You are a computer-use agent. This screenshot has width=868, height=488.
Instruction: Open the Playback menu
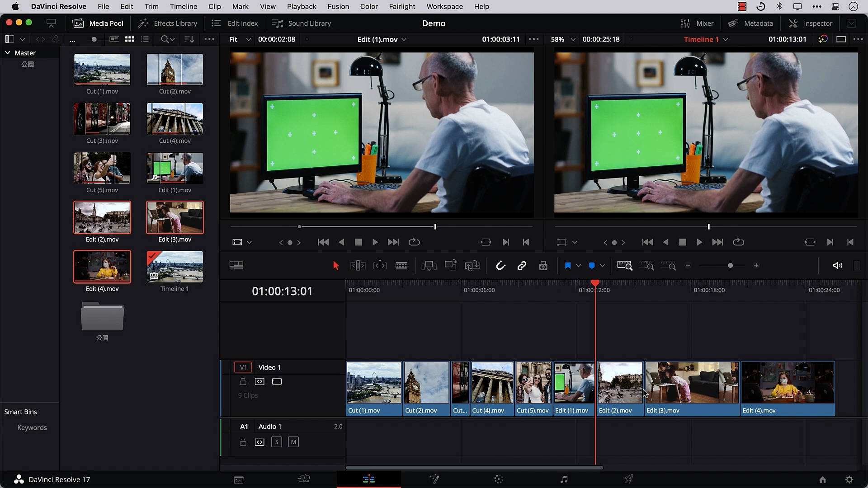click(302, 6)
